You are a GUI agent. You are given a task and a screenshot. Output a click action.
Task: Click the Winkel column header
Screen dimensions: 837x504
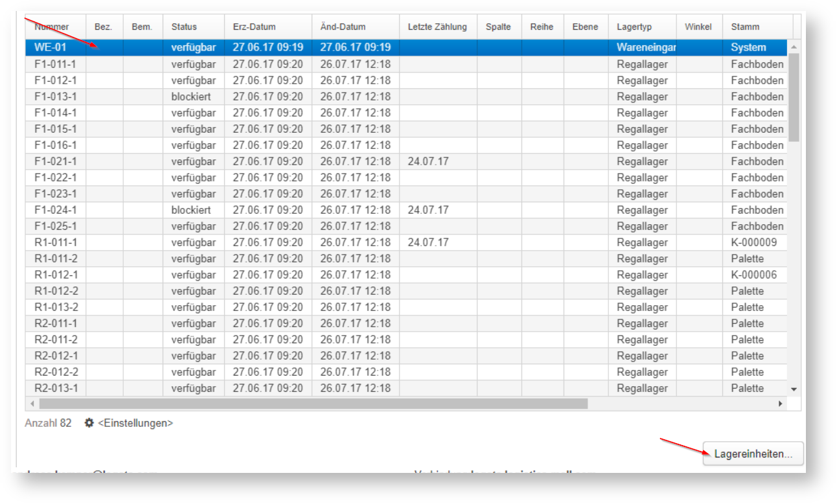pos(699,27)
